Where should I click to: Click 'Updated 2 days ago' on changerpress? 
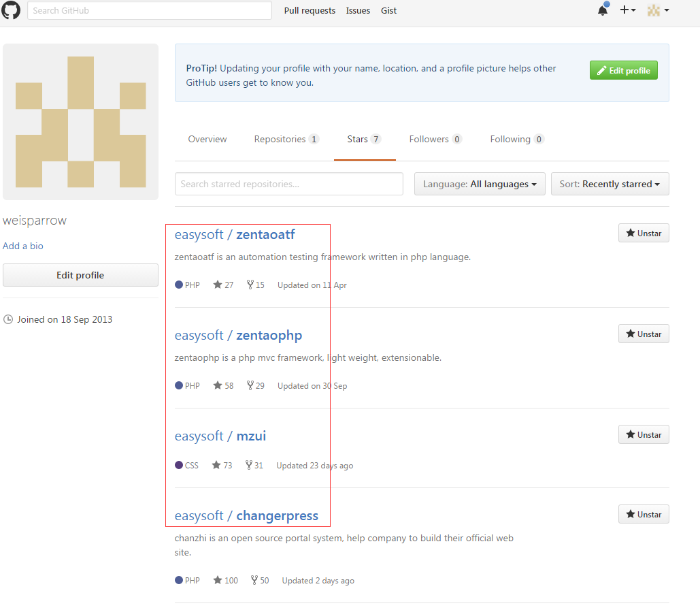[318, 581]
